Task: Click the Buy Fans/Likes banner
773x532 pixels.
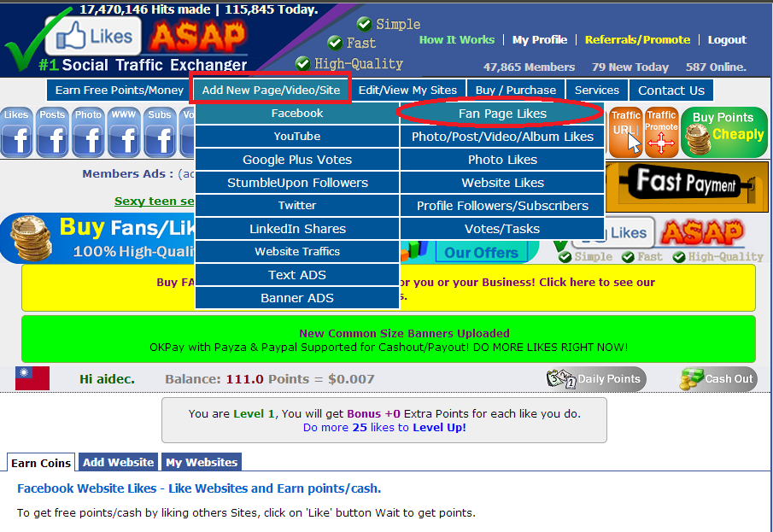Action: point(98,238)
